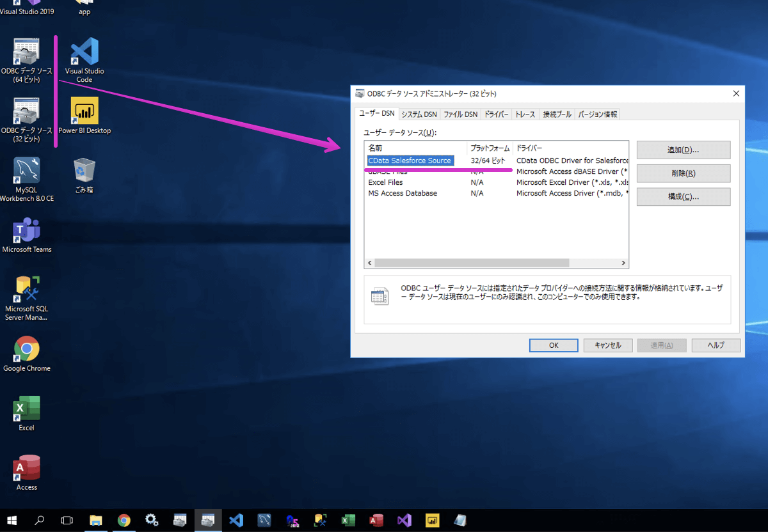The image size is (768, 532).
Task: Select the ごみ箱 recycle bin icon
Action: [x=84, y=176]
